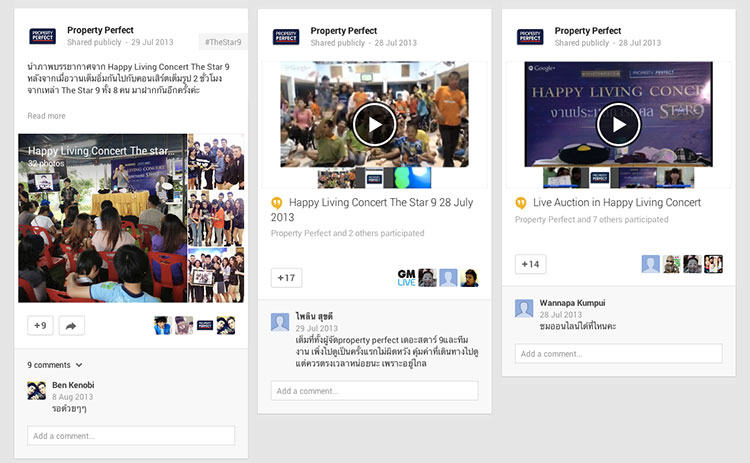Image resolution: width=750 pixels, height=463 pixels.
Task: Expand the 9 comments list
Action: pyautogui.click(x=55, y=365)
